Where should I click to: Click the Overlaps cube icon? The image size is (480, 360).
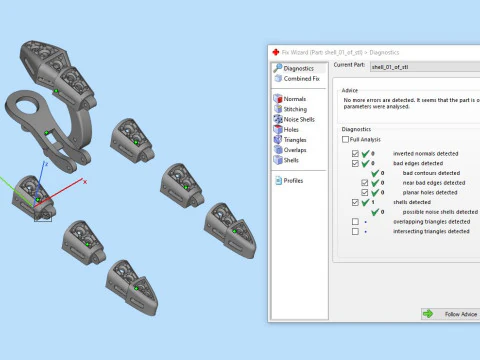[278, 150]
